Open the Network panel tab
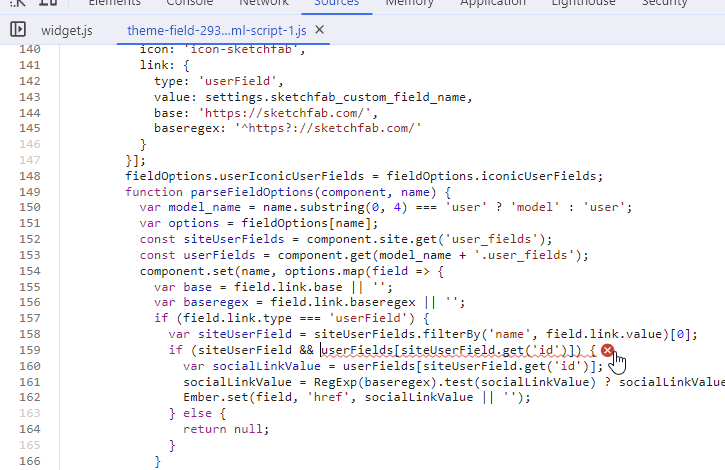The width and height of the screenshot is (725, 470). 263,3
